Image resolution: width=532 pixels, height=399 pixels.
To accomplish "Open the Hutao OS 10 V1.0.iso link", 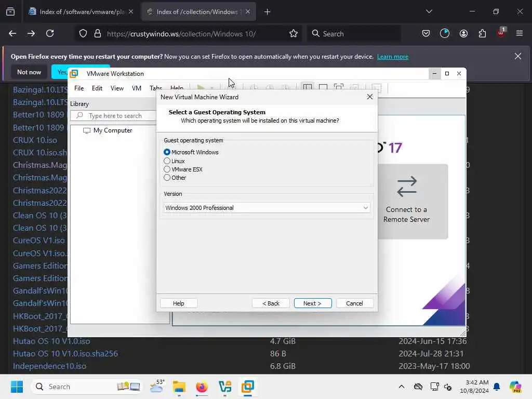I will click(51, 341).
